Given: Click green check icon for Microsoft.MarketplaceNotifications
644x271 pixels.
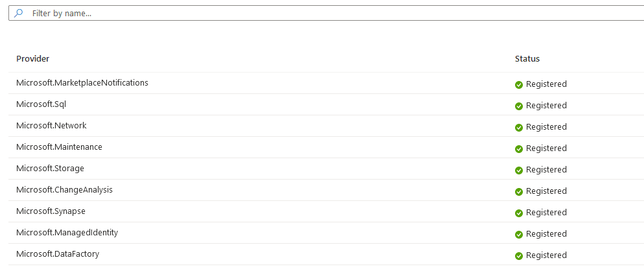Looking at the screenshot, I should (519, 84).
